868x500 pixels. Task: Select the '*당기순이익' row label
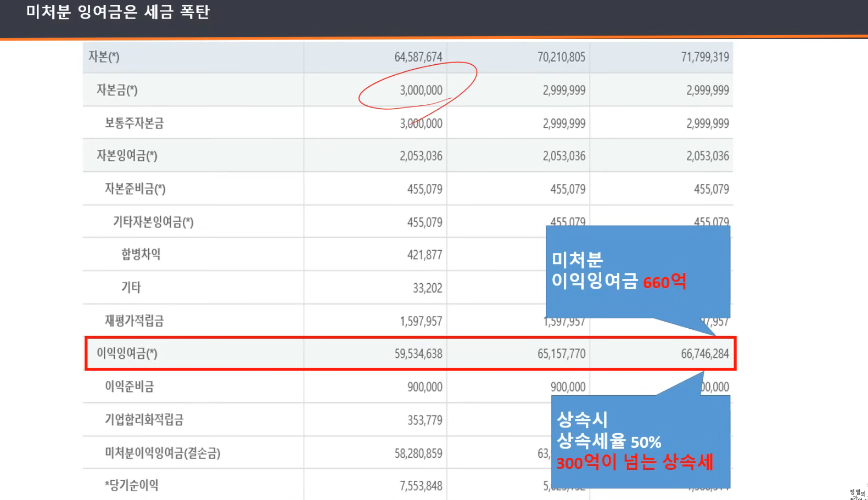132,485
